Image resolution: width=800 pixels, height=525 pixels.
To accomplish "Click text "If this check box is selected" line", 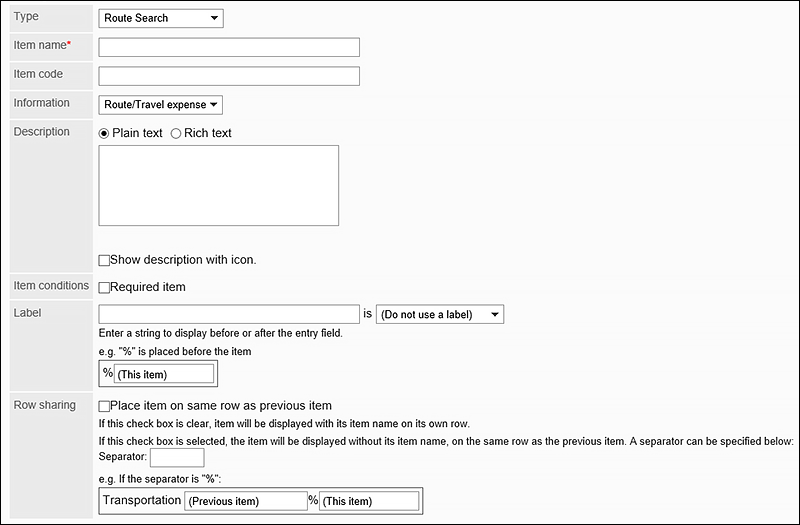I will (x=446, y=441).
